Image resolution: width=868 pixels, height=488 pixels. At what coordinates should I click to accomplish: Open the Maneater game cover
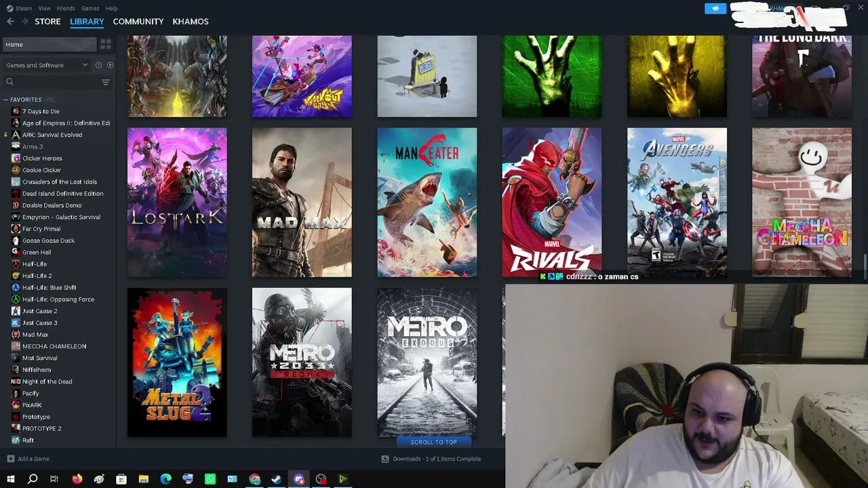427,202
